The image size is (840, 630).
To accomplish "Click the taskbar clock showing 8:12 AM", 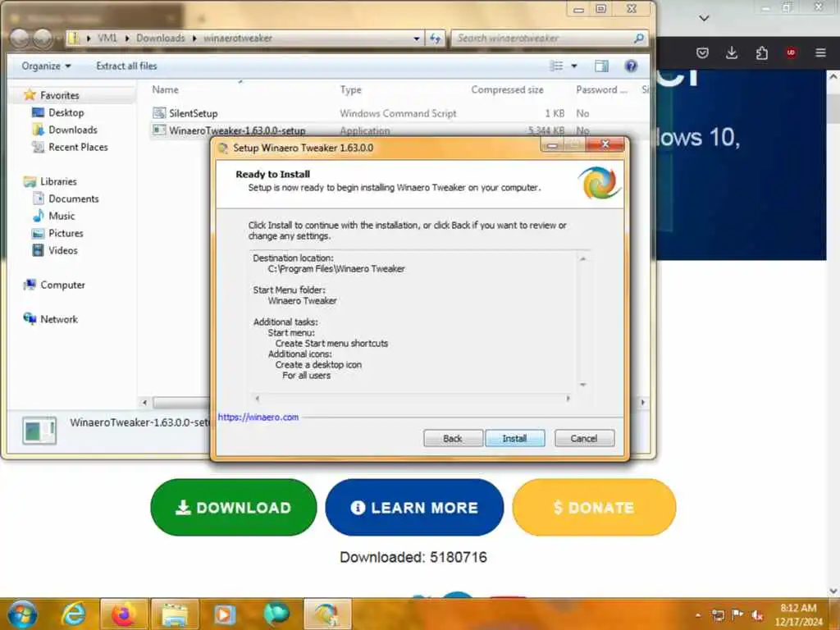I will [x=798, y=614].
